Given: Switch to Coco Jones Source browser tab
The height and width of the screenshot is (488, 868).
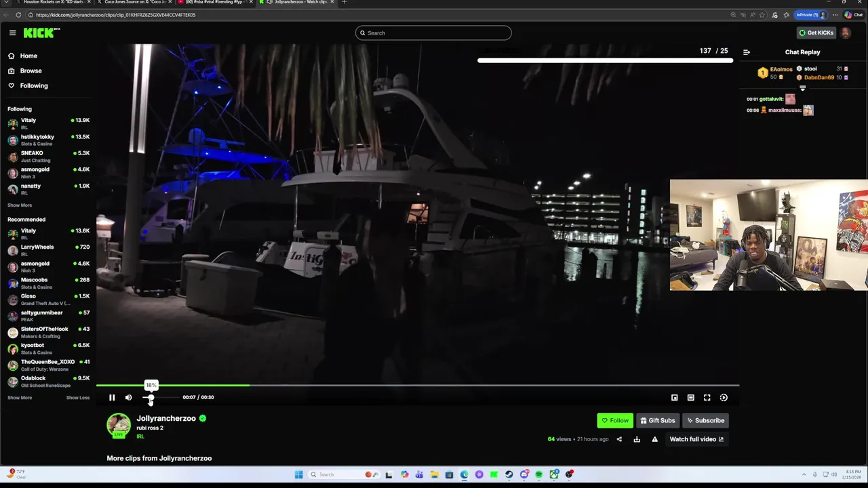Looking at the screenshot, I should (x=133, y=2).
